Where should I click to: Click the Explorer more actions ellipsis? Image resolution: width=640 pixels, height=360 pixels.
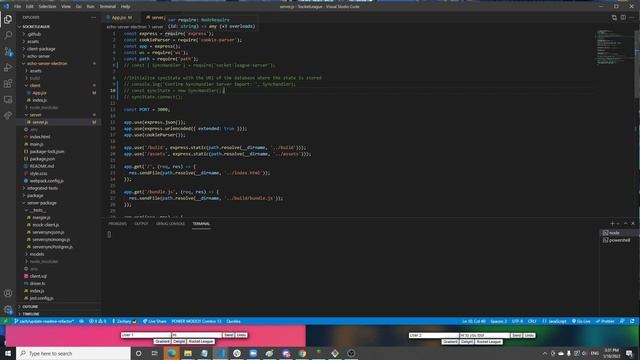(x=93, y=18)
